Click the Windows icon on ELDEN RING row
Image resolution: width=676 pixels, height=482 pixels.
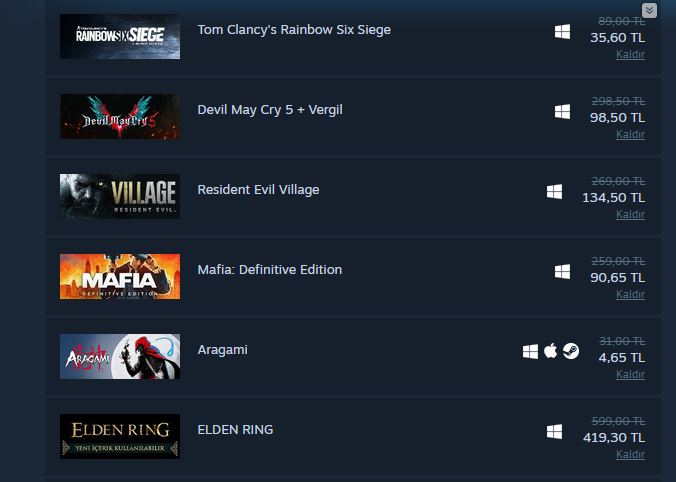pos(554,432)
